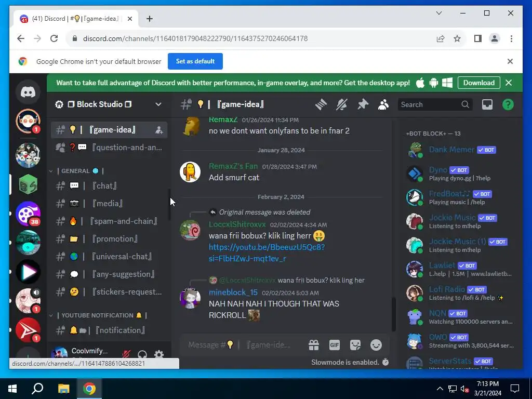This screenshot has height=399, width=532.
Task: Open stickers-request channel
Action: tap(109, 292)
